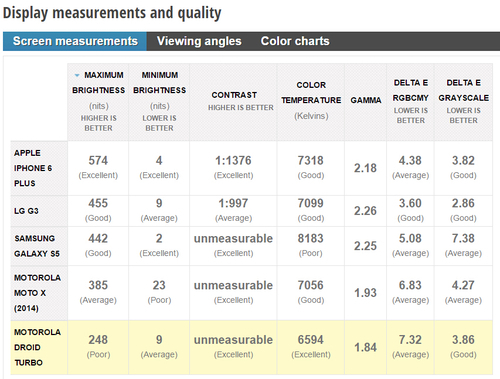Sort by Minimum Brightness column header
This screenshot has height=379, width=500.
coord(159,102)
